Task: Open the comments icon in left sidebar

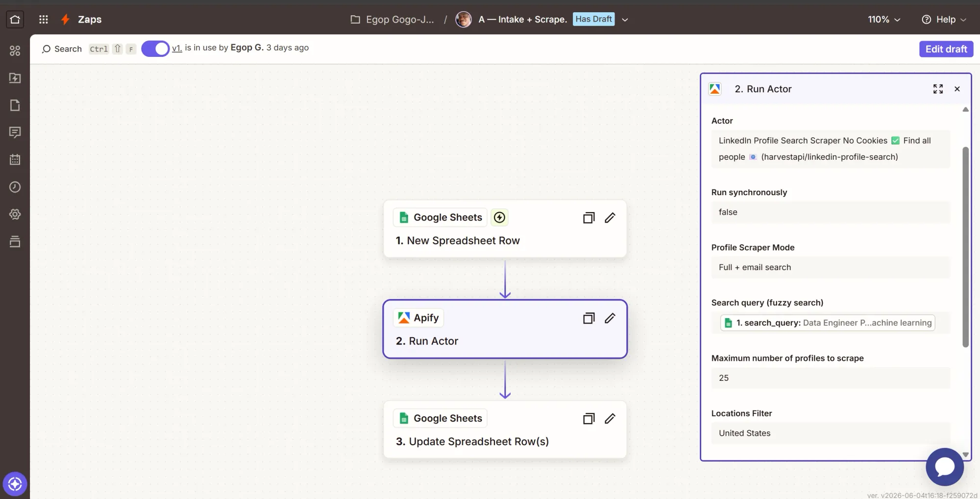Action: (x=15, y=132)
